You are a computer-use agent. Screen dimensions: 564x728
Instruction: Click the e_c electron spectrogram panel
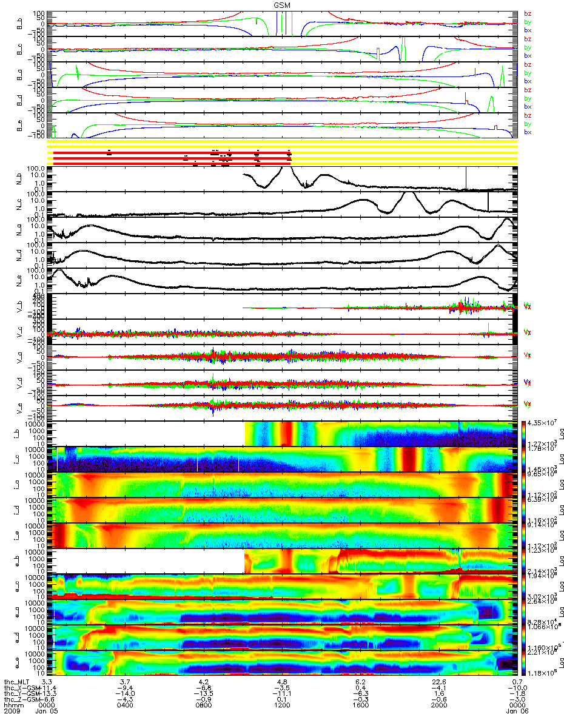click(x=283, y=587)
